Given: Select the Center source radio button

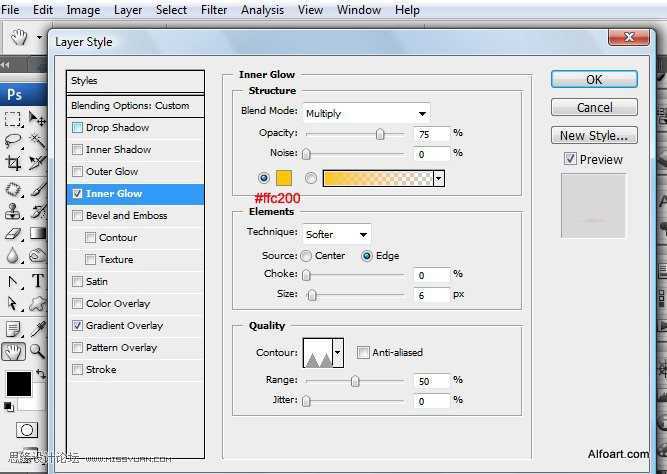Looking at the screenshot, I should [x=306, y=256].
